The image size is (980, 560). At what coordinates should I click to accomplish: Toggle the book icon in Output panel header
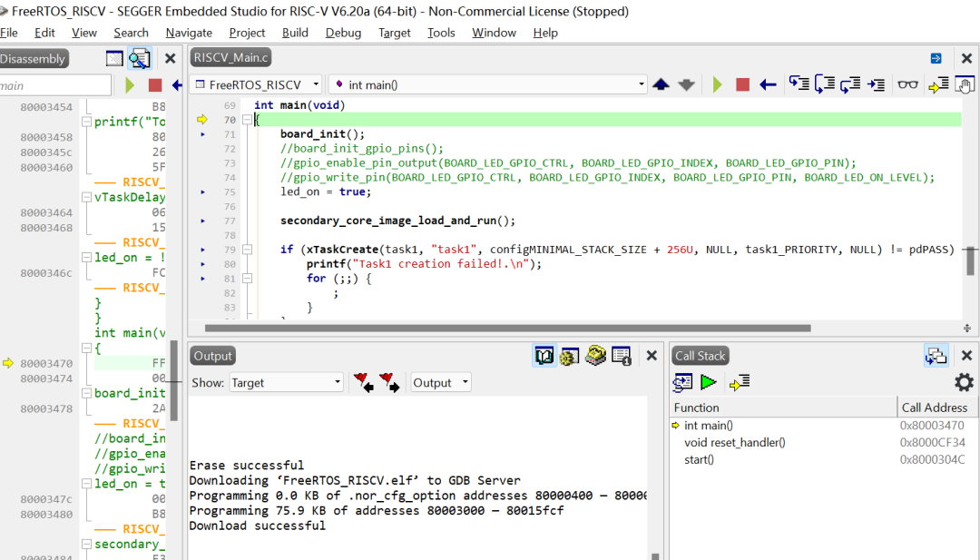(x=544, y=356)
